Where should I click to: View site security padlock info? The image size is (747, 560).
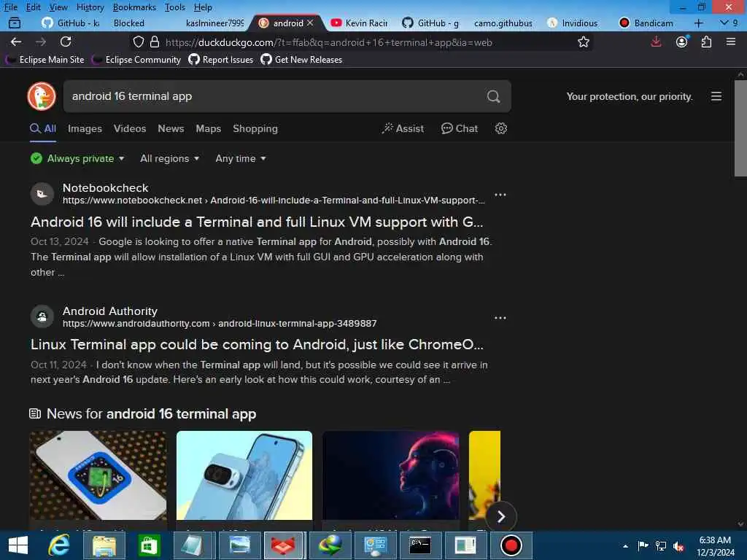[155, 42]
